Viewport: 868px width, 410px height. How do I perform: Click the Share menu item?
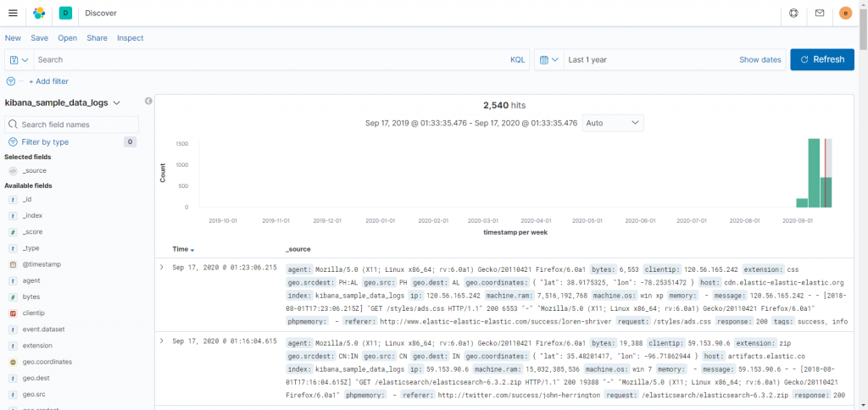pos(97,38)
